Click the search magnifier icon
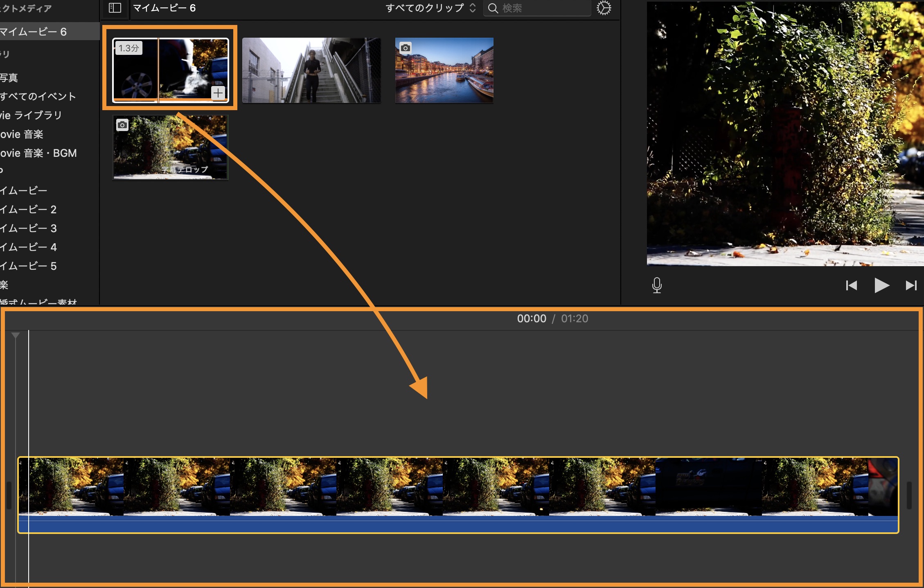The width and height of the screenshot is (924, 588). [493, 8]
